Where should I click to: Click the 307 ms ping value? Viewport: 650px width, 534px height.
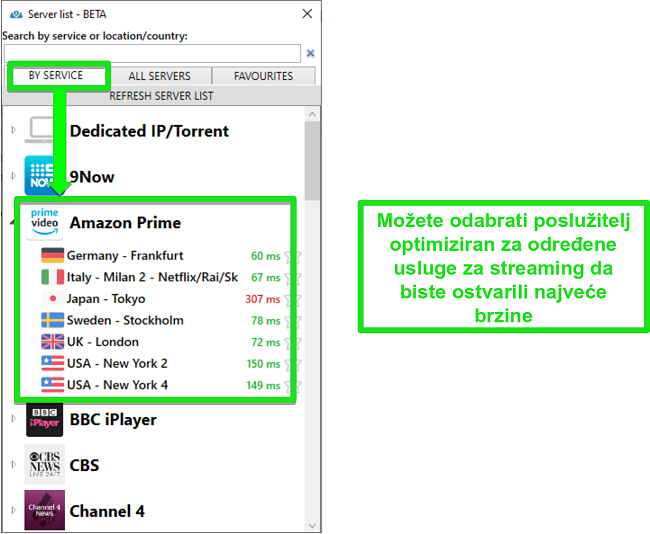[x=262, y=299]
